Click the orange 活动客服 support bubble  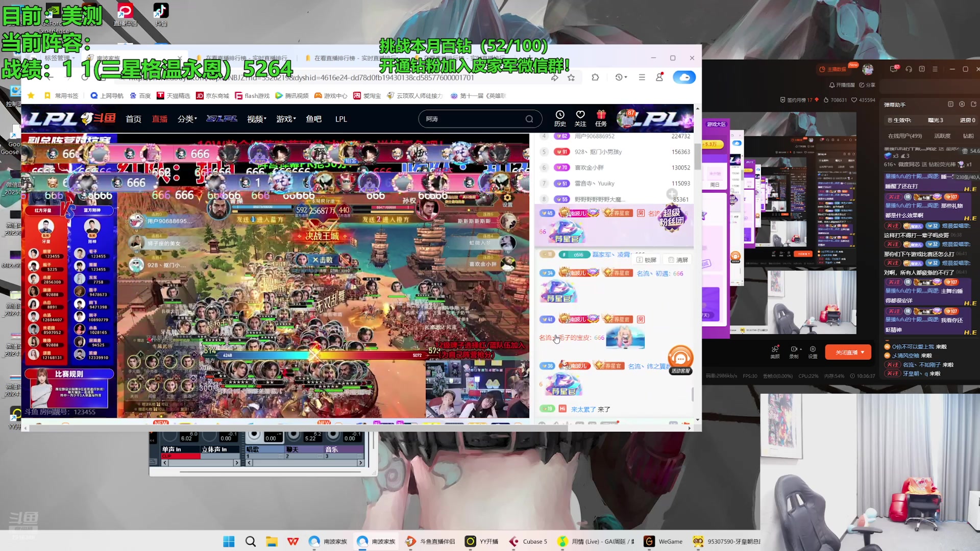680,360
